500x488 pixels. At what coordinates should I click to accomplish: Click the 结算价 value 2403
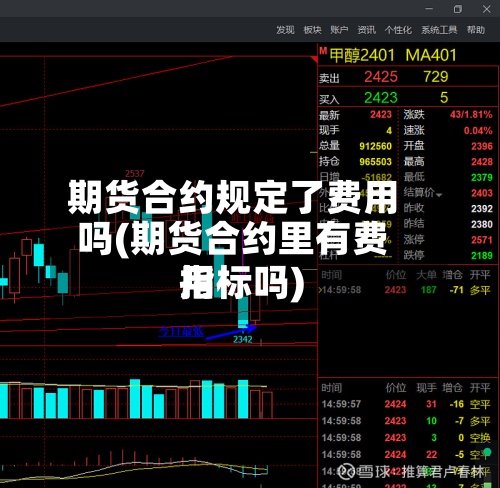tap(482, 193)
